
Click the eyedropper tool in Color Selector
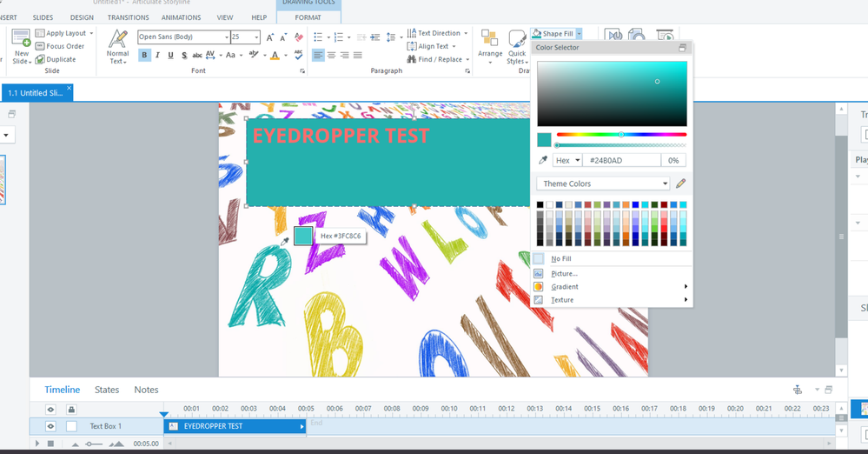pos(544,161)
